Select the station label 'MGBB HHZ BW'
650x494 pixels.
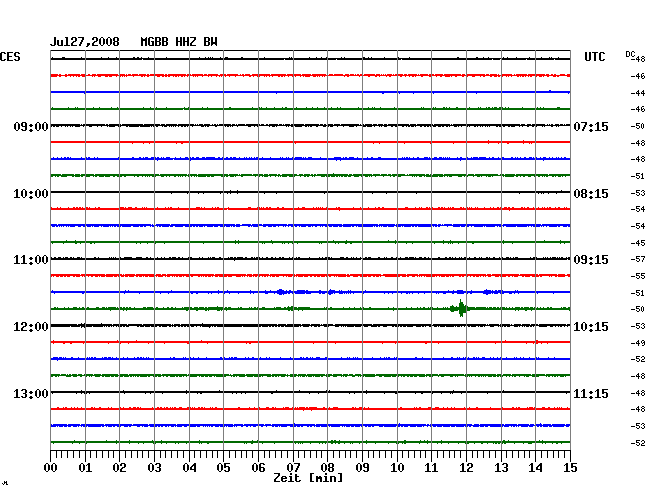pos(179,42)
